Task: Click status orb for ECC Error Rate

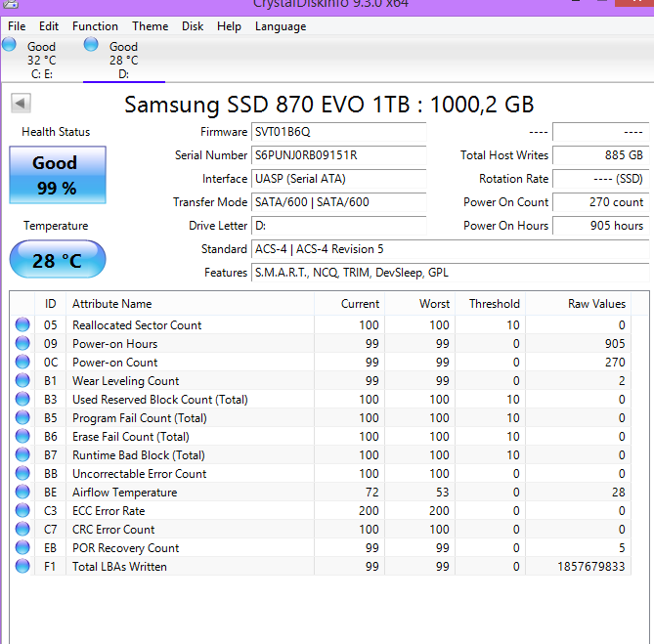Action: pyautogui.click(x=22, y=510)
